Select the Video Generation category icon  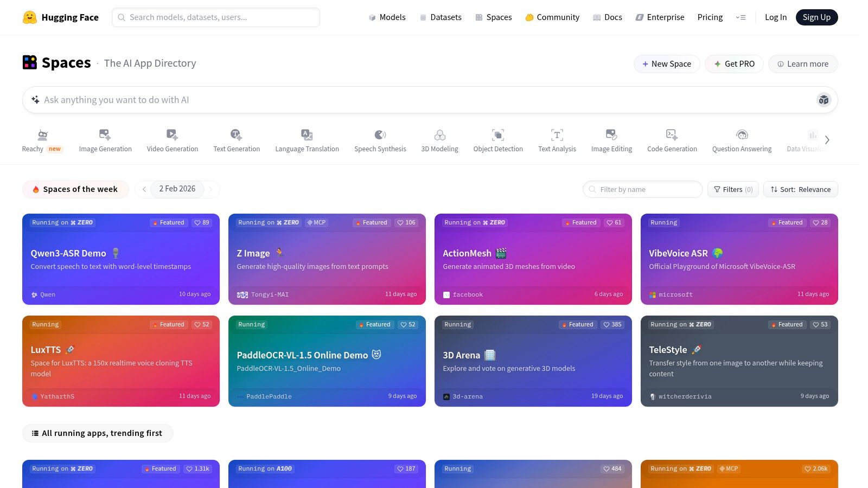(x=172, y=135)
